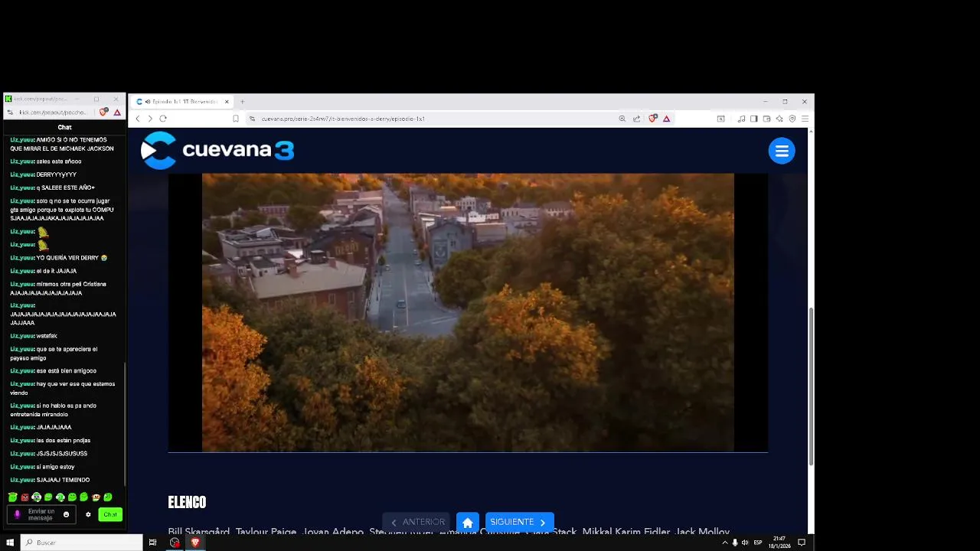
Task: Close the Episodio 1x1 tab
Action: coord(227,102)
